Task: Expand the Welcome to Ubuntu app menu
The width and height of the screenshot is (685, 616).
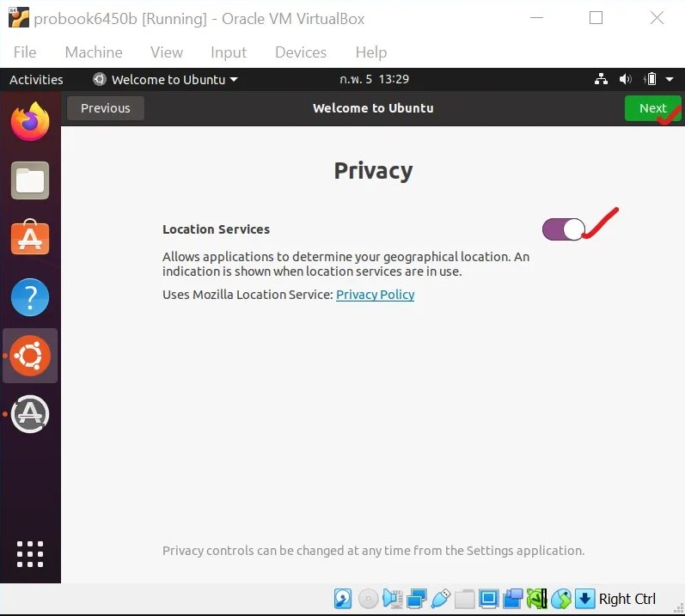Action: [x=166, y=80]
